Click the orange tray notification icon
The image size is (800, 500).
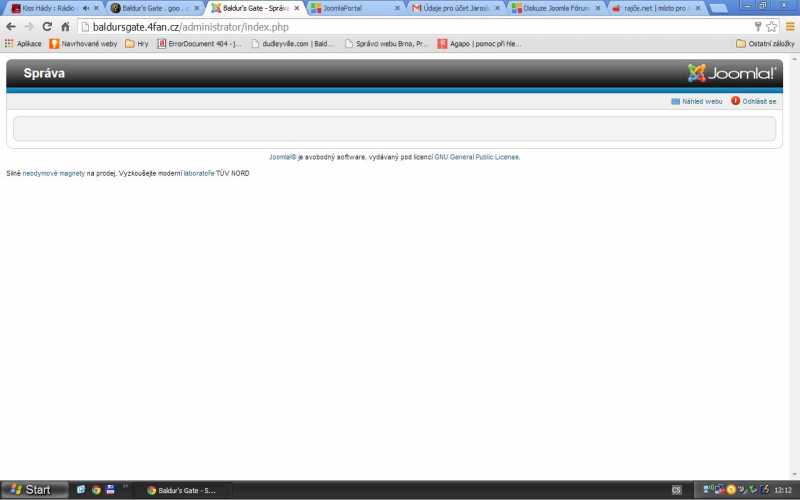point(731,490)
